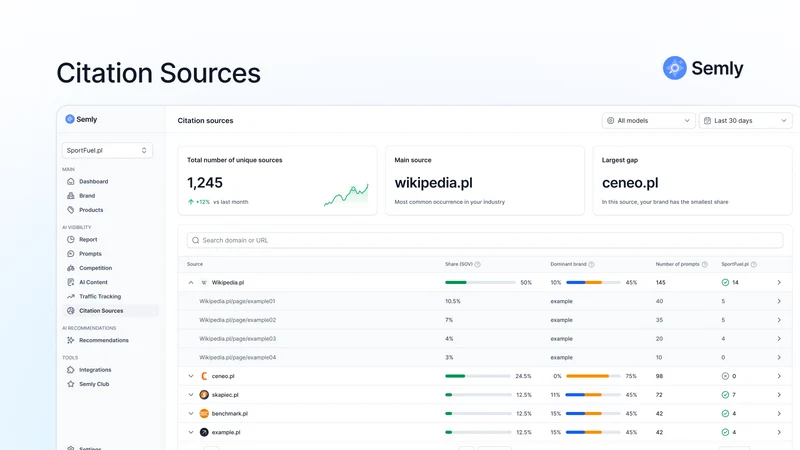Image resolution: width=800 pixels, height=450 pixels.
Task: Click the Source column header
Action: point(195,264)
